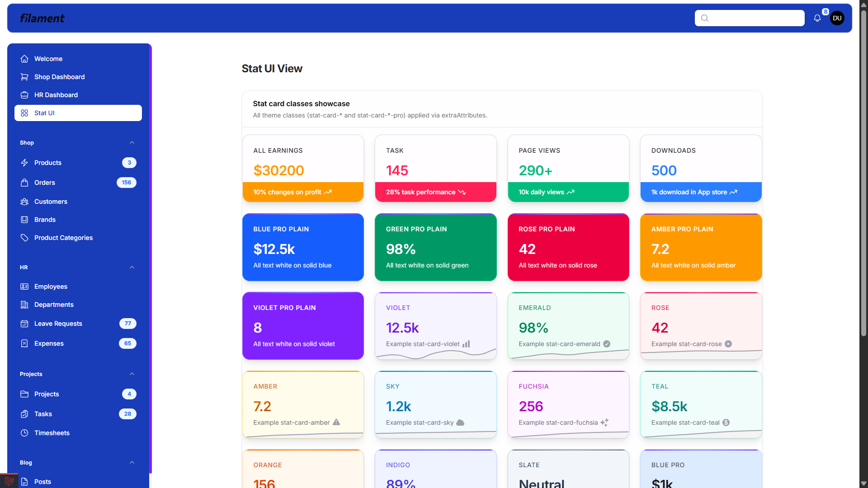Open Welcome page from sidebar
This screenshot has height=488, width=868.
(x=78, y=59)
